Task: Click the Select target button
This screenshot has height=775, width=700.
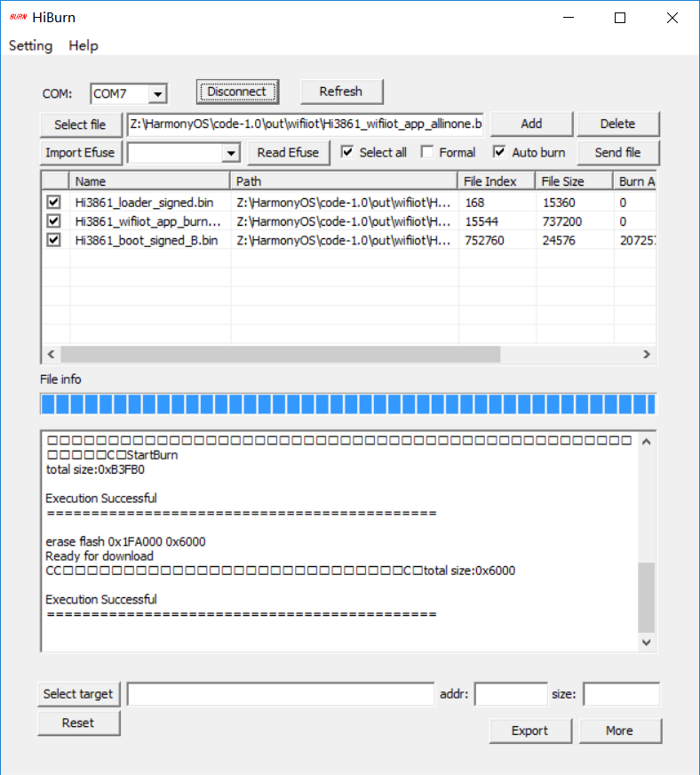Action: [78, 694]
